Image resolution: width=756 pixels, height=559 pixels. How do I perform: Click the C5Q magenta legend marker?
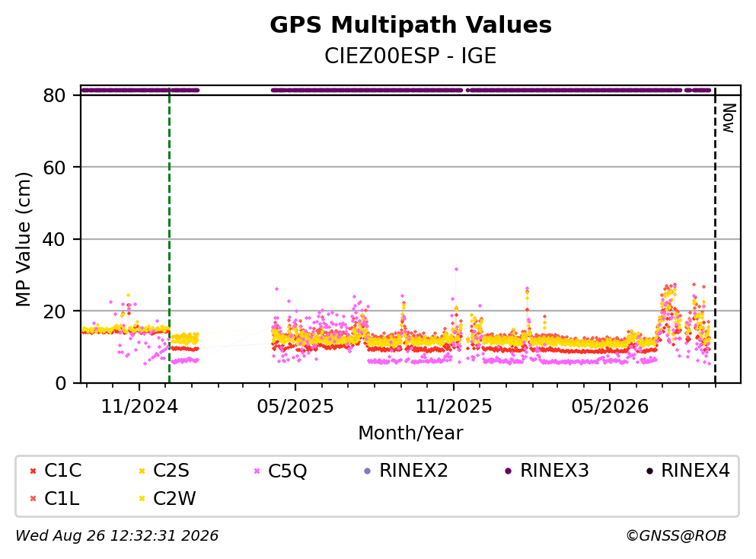(257, 471)
